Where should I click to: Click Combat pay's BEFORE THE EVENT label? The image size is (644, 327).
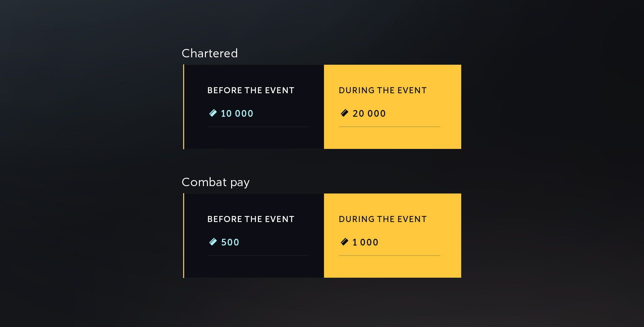point(251,219)
